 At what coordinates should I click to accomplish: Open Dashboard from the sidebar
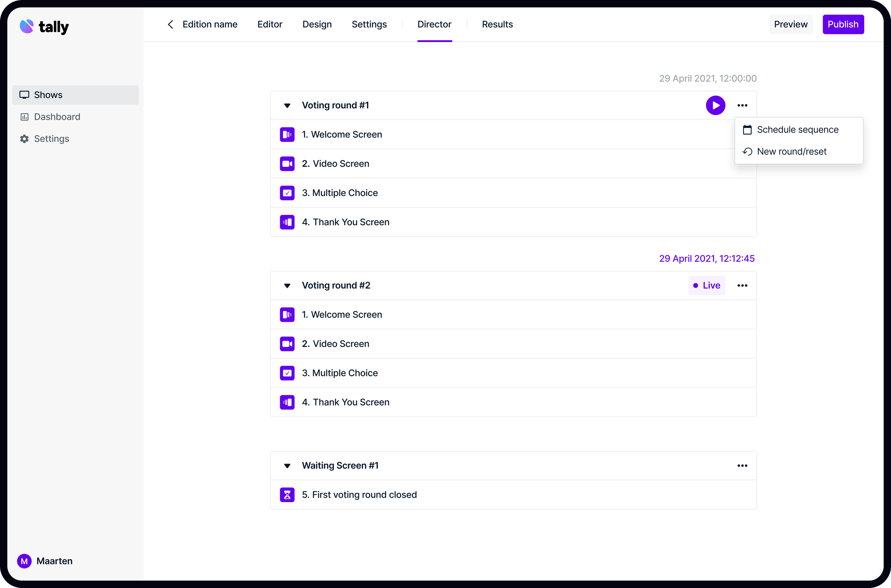57,117
